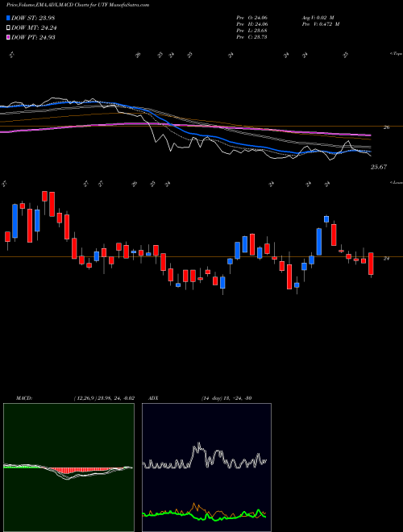Click the MACD panel heading

23,398
